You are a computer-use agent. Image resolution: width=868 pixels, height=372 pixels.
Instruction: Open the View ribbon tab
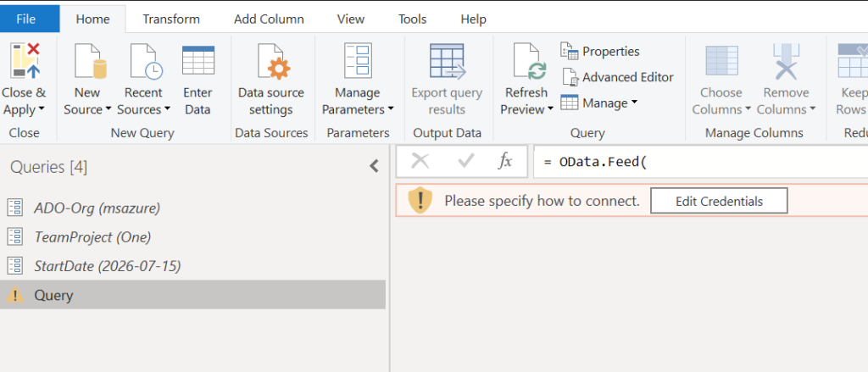click(x=351, y=19)
